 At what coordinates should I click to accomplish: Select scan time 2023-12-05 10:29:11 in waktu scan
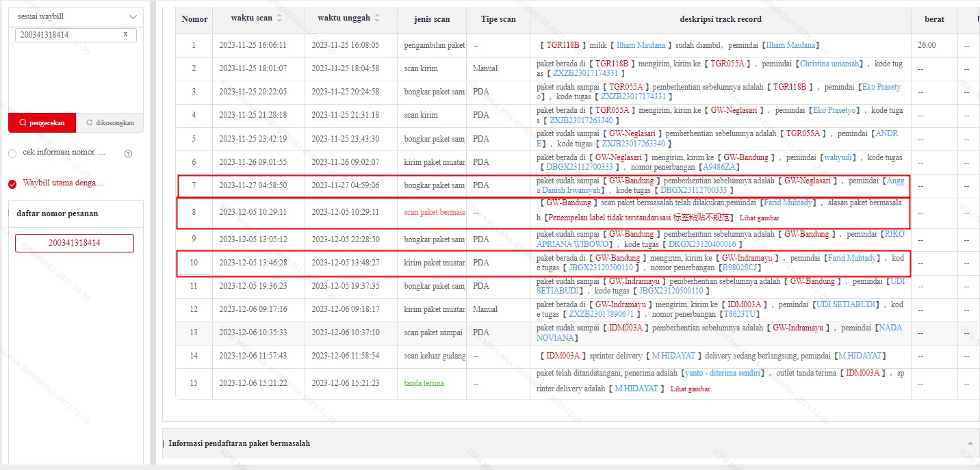click(x=253, y=212)
